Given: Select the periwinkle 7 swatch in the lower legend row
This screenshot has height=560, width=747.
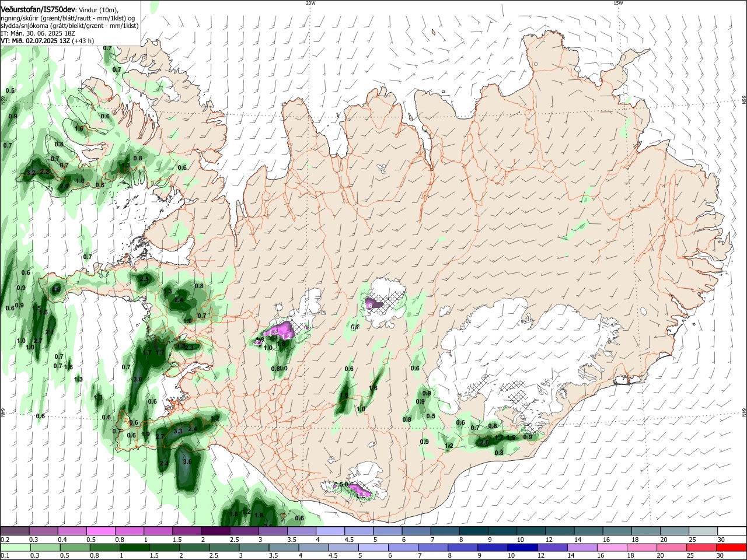Looking at the screenshot, I should [x=432, y=548].
